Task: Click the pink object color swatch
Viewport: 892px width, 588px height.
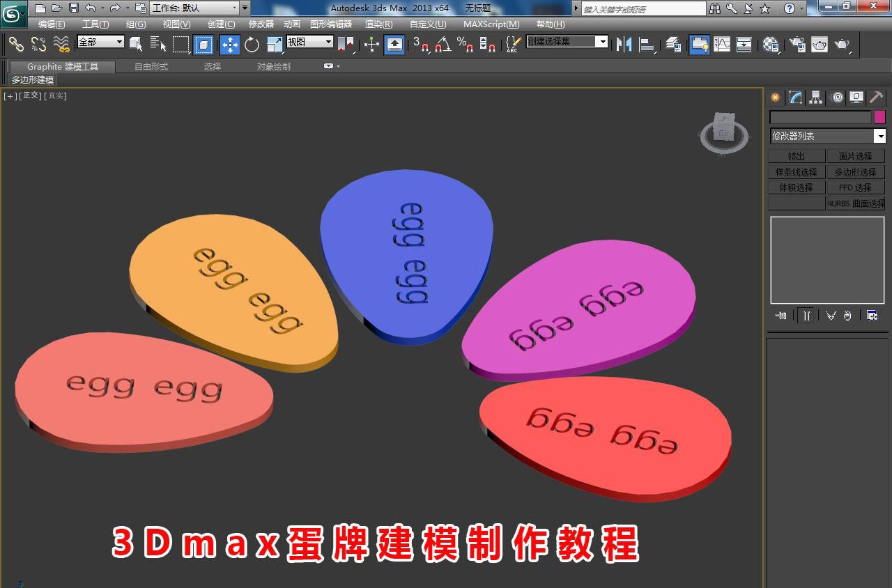Action: [879, 117]
